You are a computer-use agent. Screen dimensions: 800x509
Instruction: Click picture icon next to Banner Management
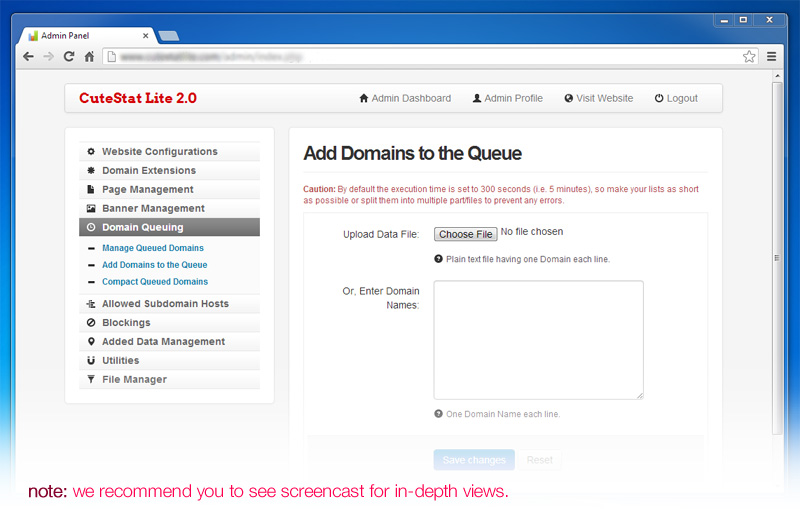[x=91, y=208]
